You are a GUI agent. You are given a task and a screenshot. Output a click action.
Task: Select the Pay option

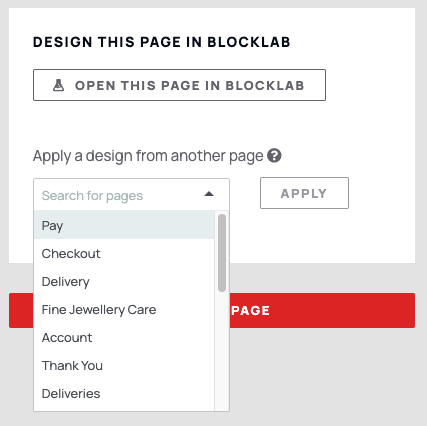[124, 225]
